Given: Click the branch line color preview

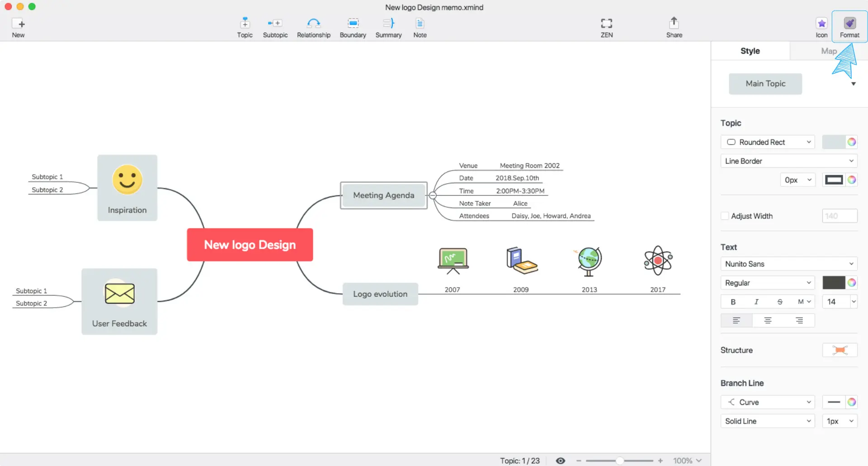Looking at the screenshot, I should coord(834,402).
